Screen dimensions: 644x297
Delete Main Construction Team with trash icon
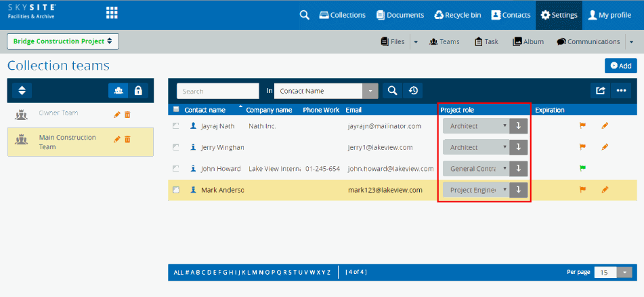point(127,139)
